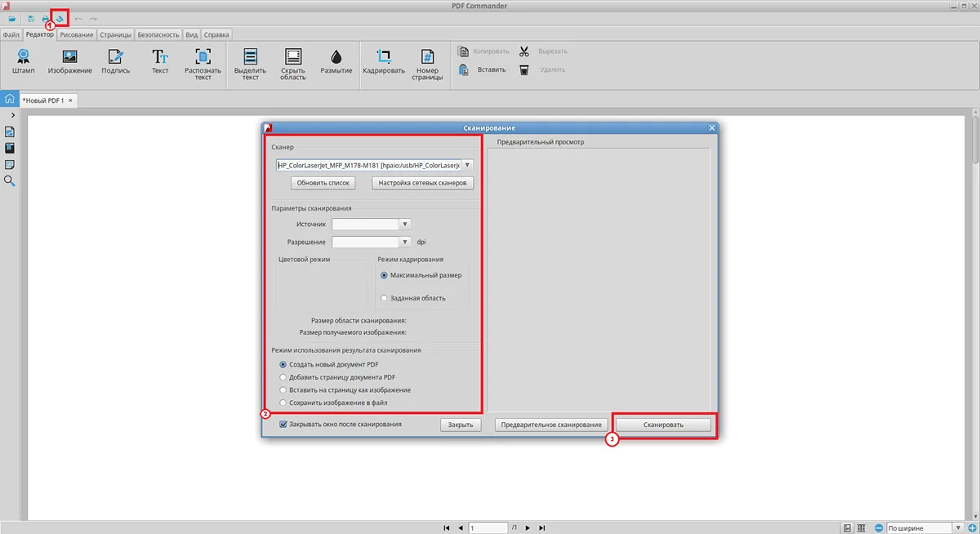Select the Изображение image tool
Screen dimensions: 980x534
point(69,57)
